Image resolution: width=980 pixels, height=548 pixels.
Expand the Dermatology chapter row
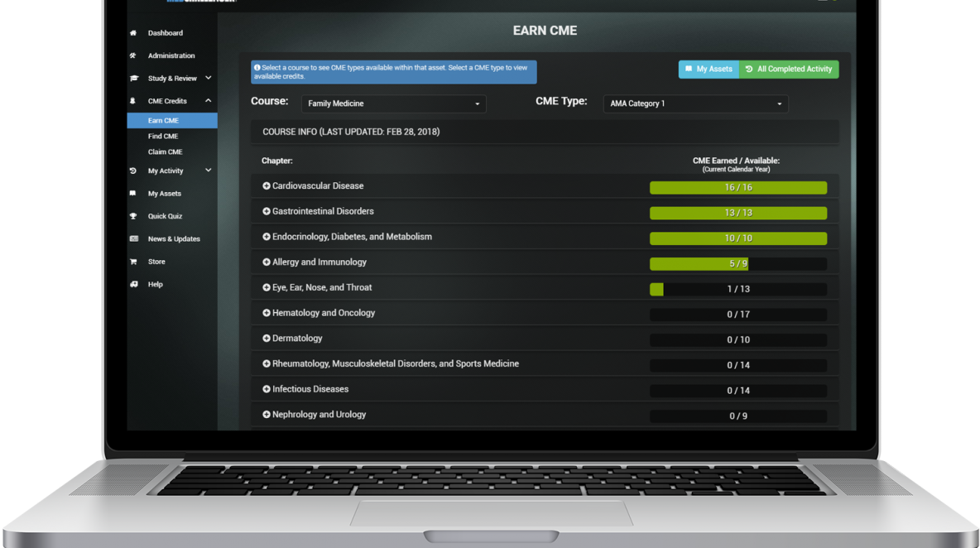545,339
